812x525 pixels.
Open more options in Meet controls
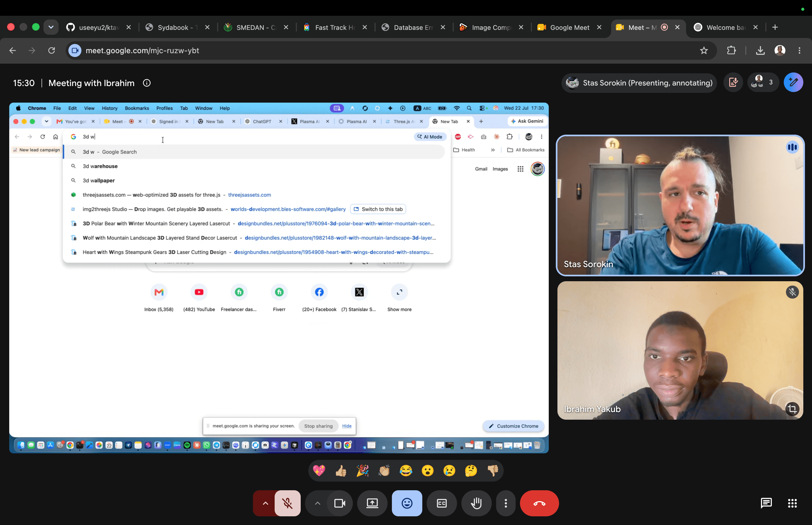pos(506,503)
